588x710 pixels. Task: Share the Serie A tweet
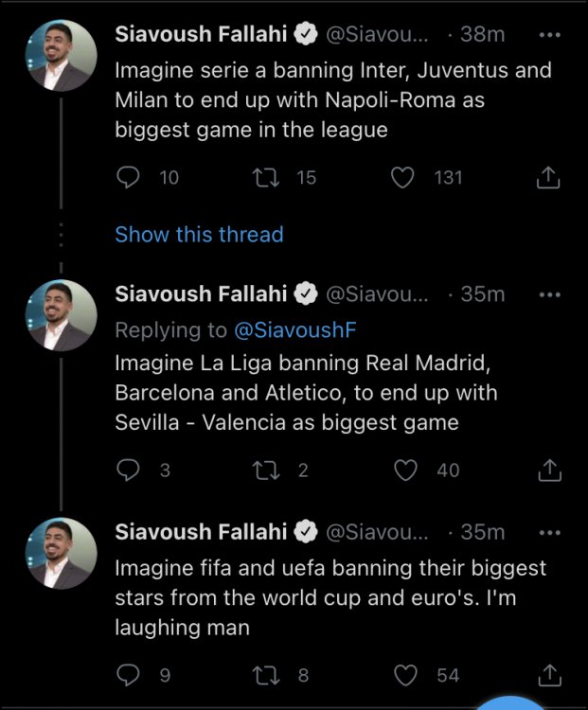(549, 177)
